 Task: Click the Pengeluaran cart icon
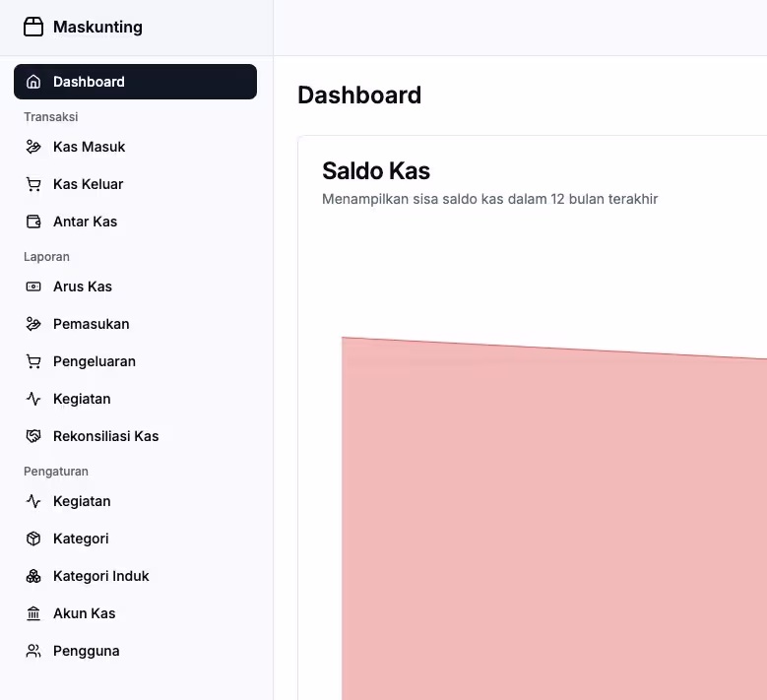point(33,361)
